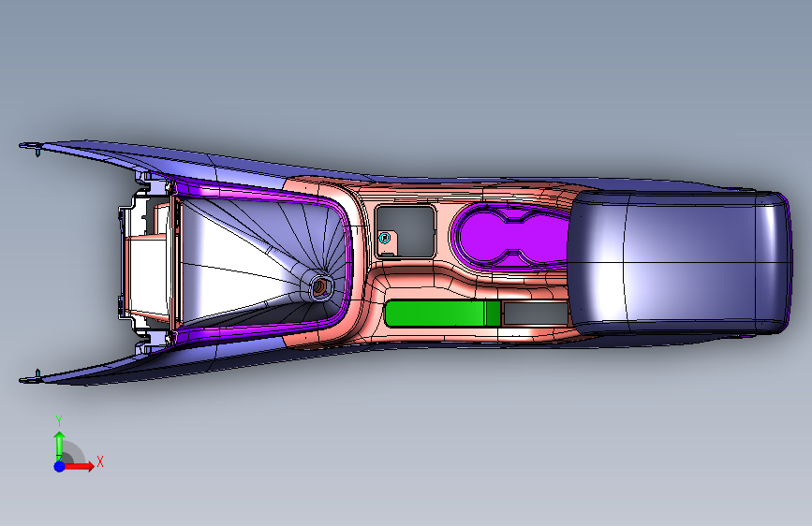Image resolution: width=812 pixels, height=526 pixels.
Task: Click the blue Z axis ball at triad origin
Action: click(x=60, y=466)
